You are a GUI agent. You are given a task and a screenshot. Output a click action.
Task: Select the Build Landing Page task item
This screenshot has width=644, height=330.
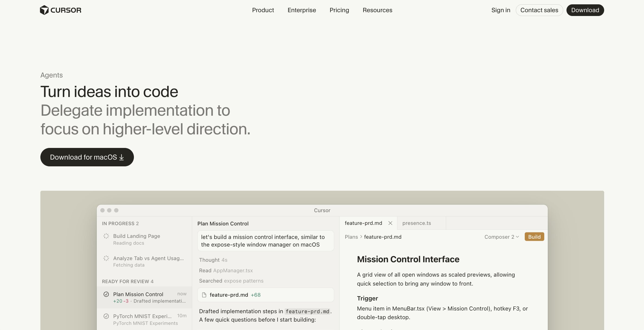coord(144,239)
